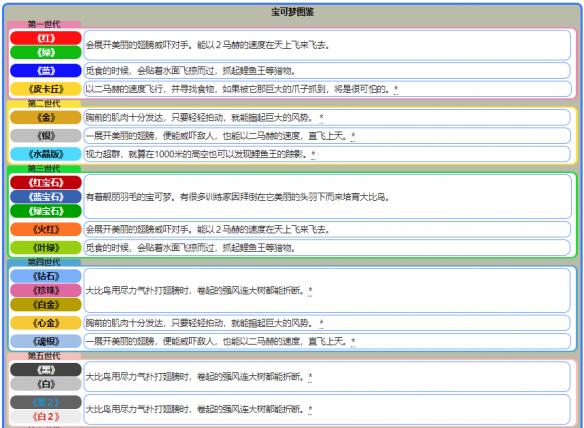Click the 《白2》 version label
584x428 pixels.
coord(46,416)
